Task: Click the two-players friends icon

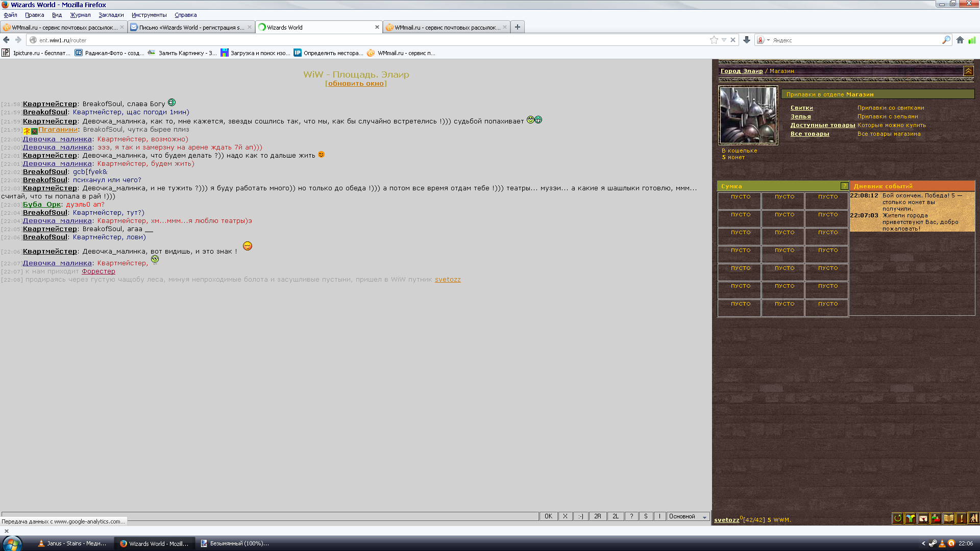Action: click(x=936, y=518)
